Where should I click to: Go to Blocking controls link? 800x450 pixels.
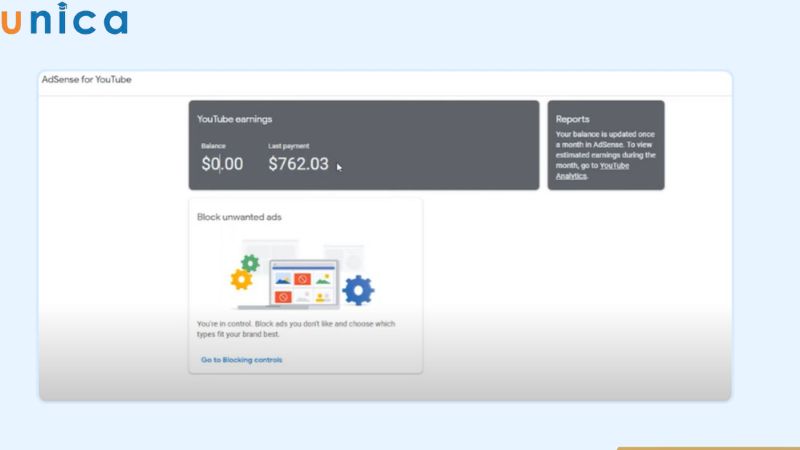click(241, 360)
